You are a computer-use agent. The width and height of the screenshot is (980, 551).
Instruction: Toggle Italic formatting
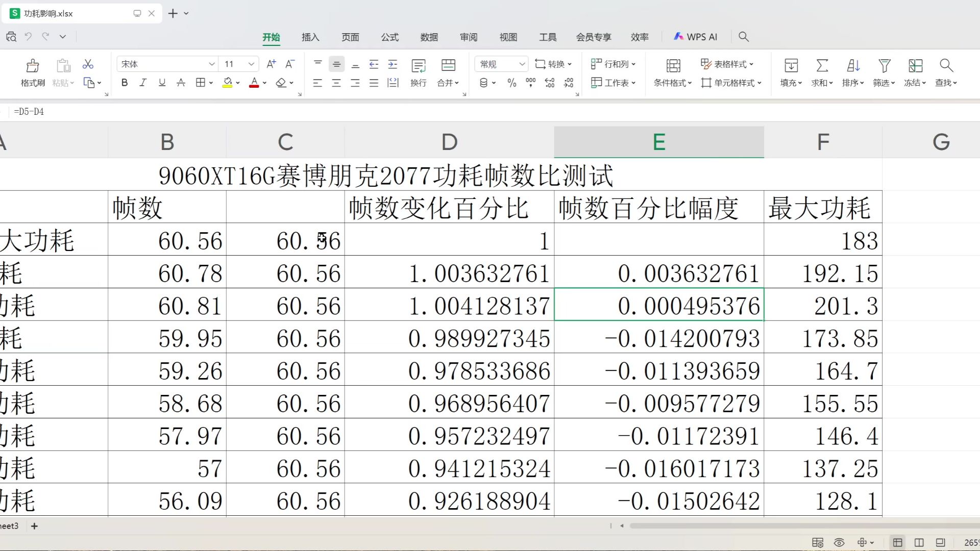point(143,83)
